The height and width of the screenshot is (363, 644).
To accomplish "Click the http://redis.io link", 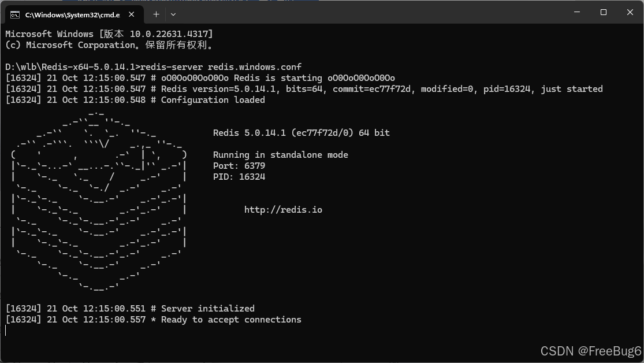I will 283,209.
